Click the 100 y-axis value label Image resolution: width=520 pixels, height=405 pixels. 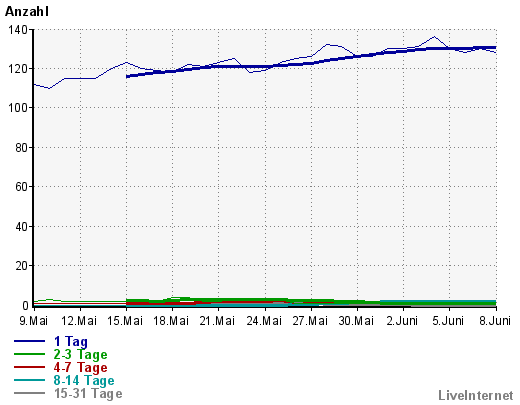pyautogui.click(x=18, y=108)
